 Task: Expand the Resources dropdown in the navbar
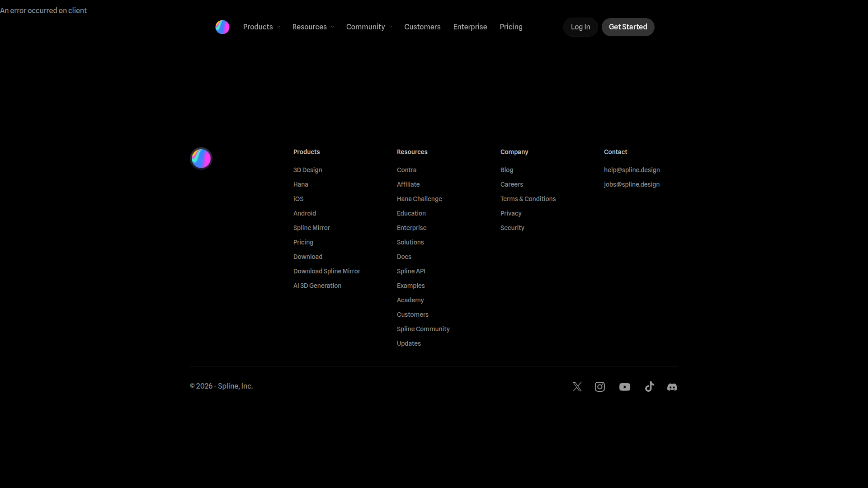[x=313, y=27]
